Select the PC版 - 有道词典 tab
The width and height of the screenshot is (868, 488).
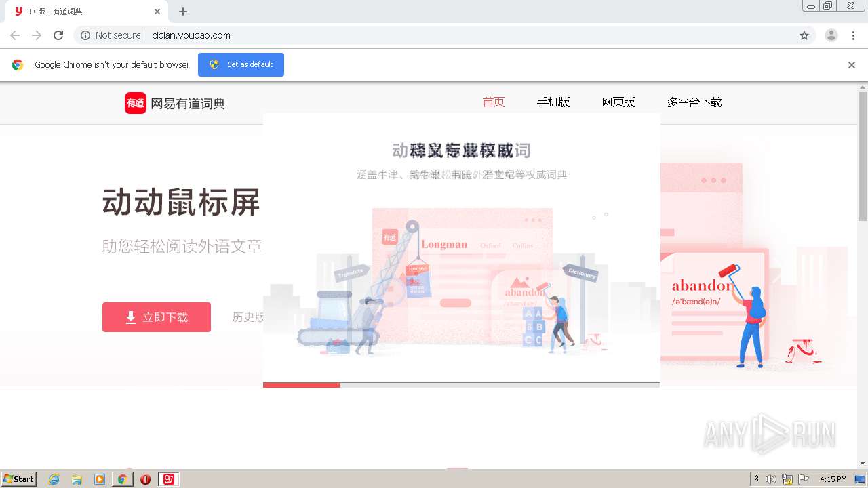[x=86, y=12]
